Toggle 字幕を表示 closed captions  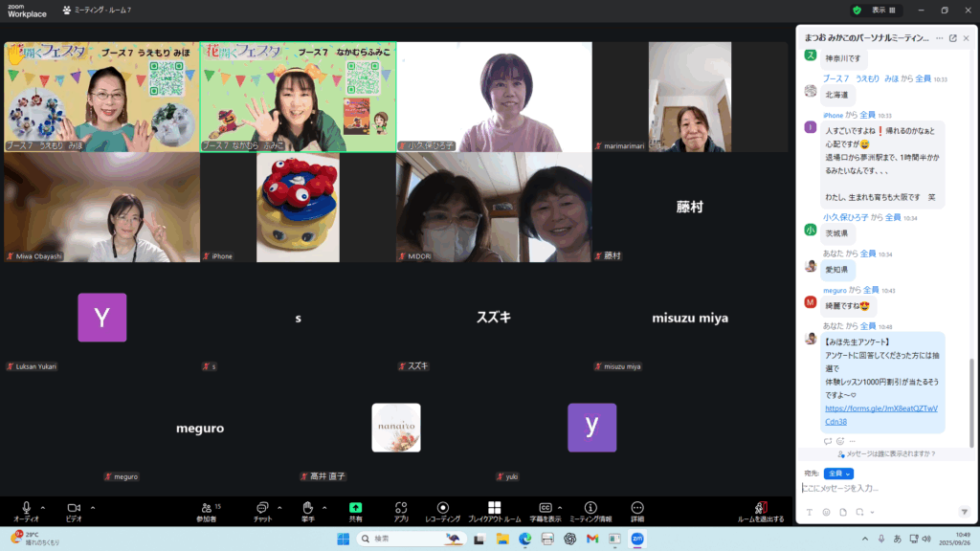click(x=545, y=510)
